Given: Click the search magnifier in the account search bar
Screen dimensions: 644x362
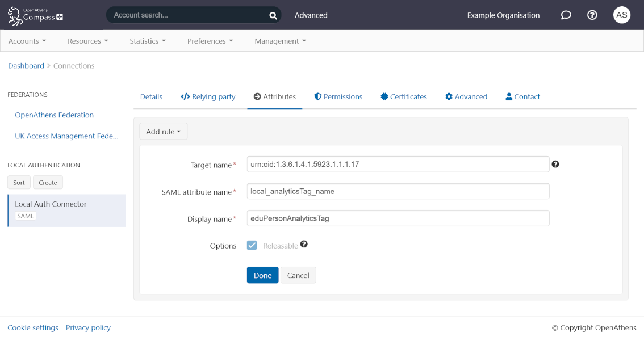Looking at the screenshot, I should click(x=273, y=15).
